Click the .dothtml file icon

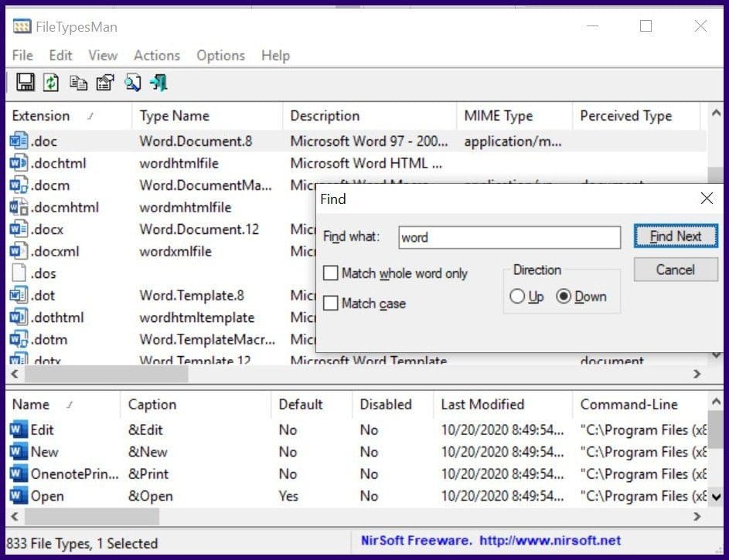click(x=19, y=317)
